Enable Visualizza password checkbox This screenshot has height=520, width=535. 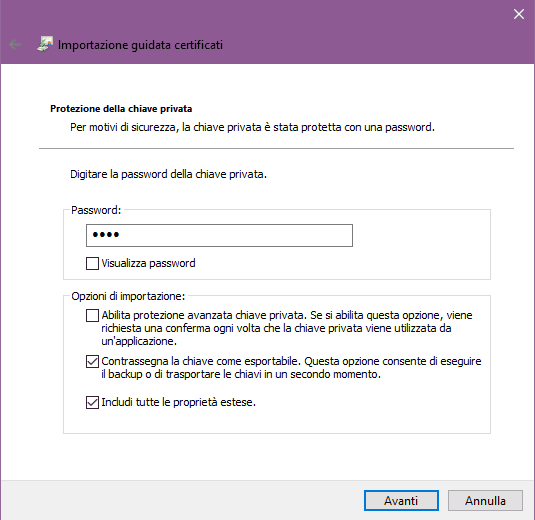point(92,263)
